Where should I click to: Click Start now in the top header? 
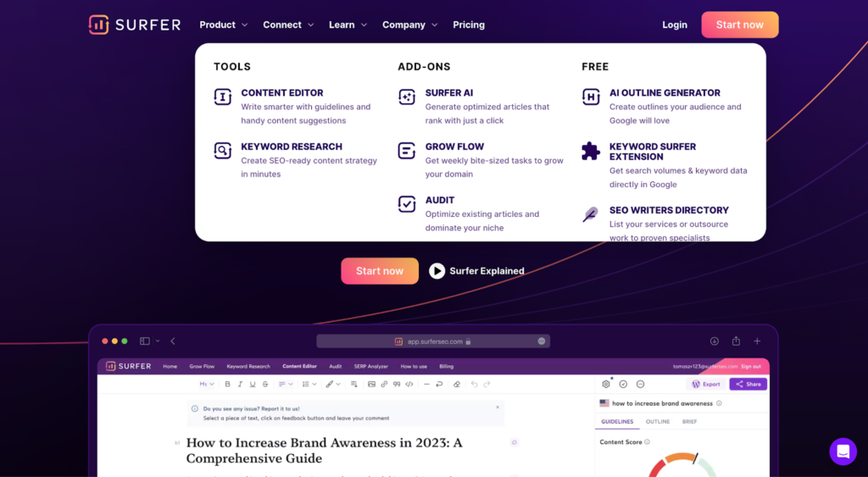pyautogui.click(x=739, y=25)
